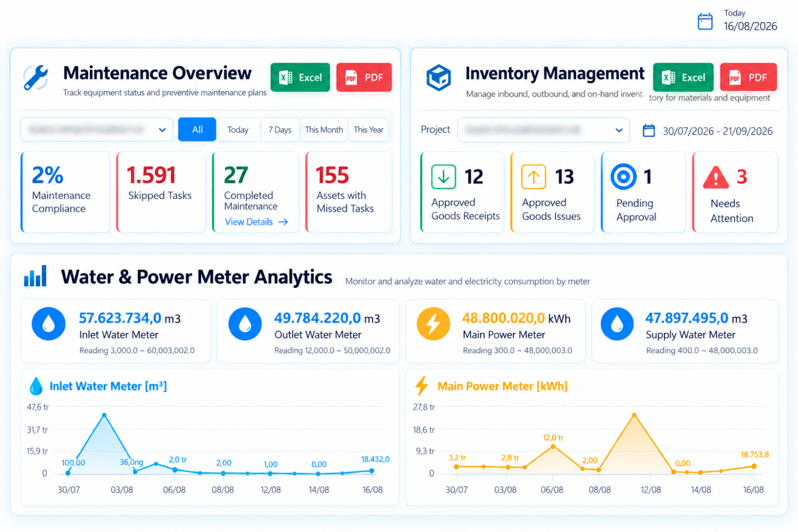This screenshot has width=798, height=532.
Task: Switch to the This Month filter tab
Action: [324, 130]
